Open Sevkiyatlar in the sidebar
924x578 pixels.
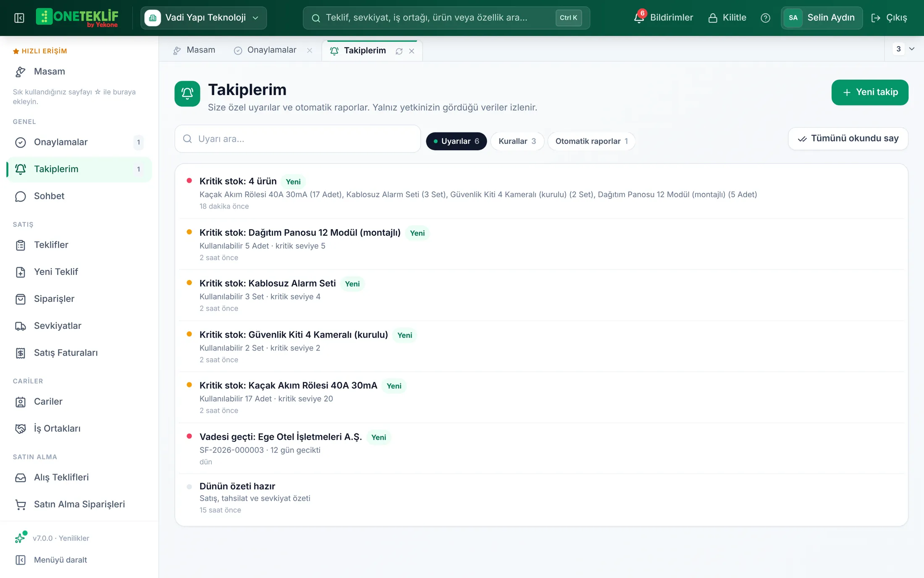[79, 325]
